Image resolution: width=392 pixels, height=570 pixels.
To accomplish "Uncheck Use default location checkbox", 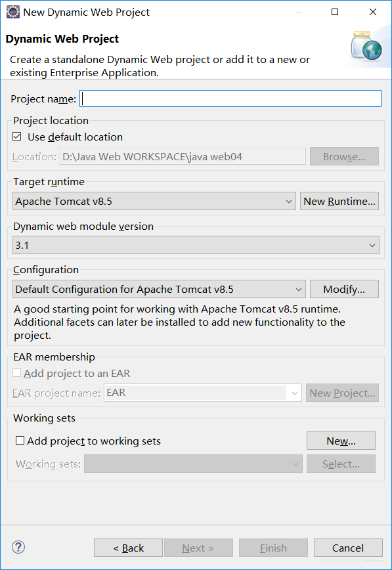I will pyautogui.click(x=16, y=137).
